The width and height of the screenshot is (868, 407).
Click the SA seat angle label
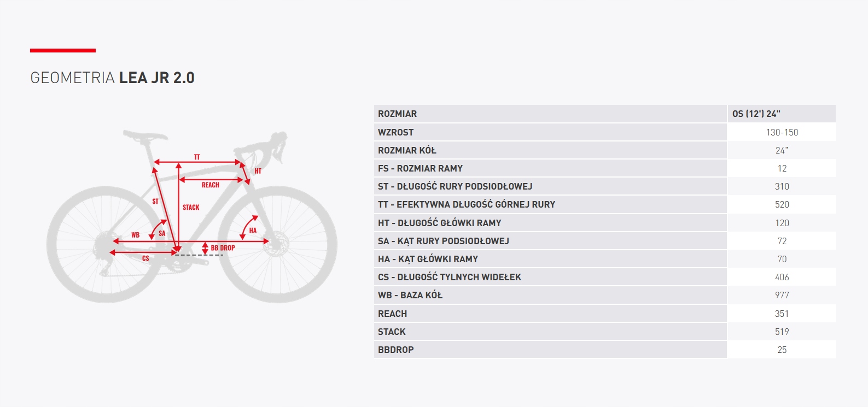[x=162, y=233]
